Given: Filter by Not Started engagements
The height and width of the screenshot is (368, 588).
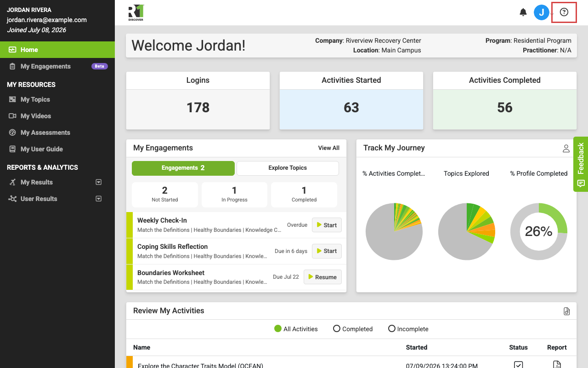Looking at the screenshot, I should [x=165, y=194].
